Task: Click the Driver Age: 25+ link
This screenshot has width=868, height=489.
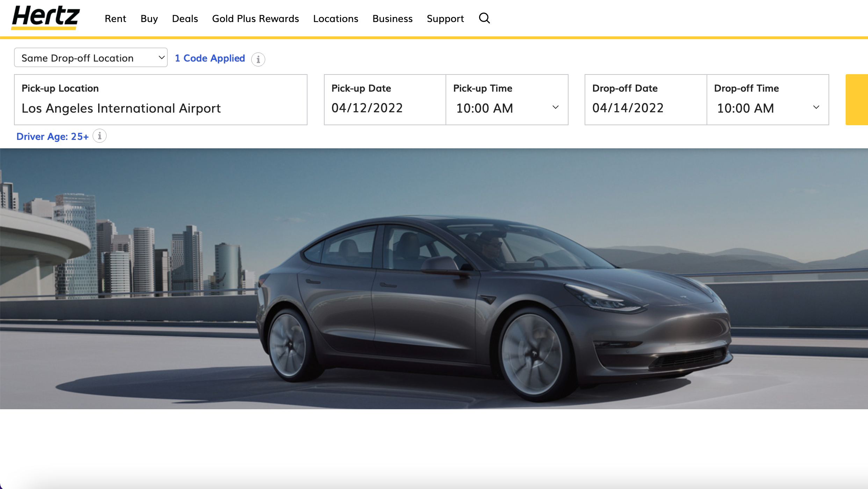Action: point(52,136)
